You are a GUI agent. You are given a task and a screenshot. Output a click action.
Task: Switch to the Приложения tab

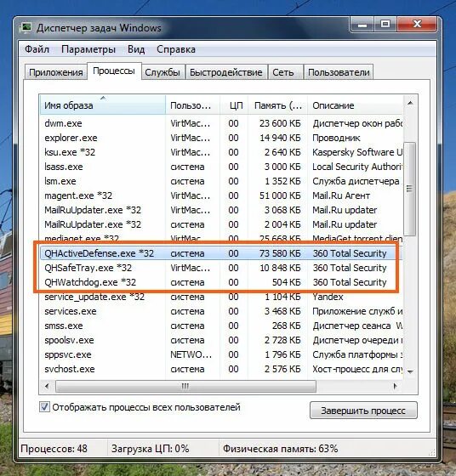(56, 72)
